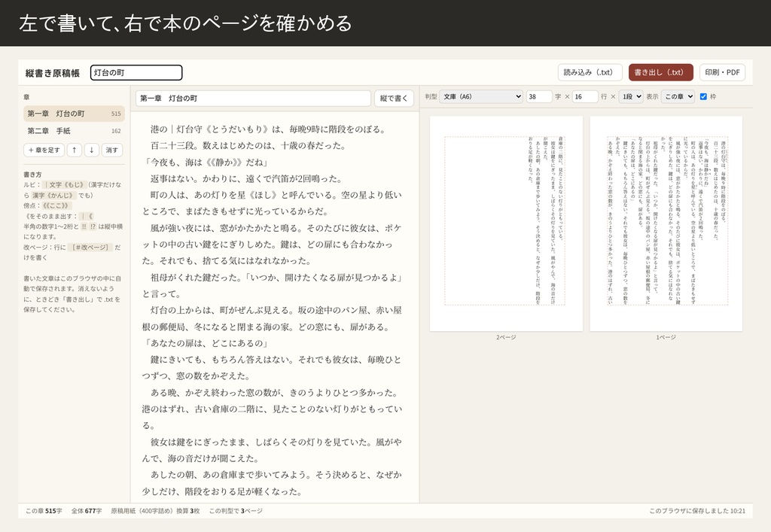Import a file with 読み込み (.txt)
Viewport: 771px width, 532px height.
pos(590,72)
